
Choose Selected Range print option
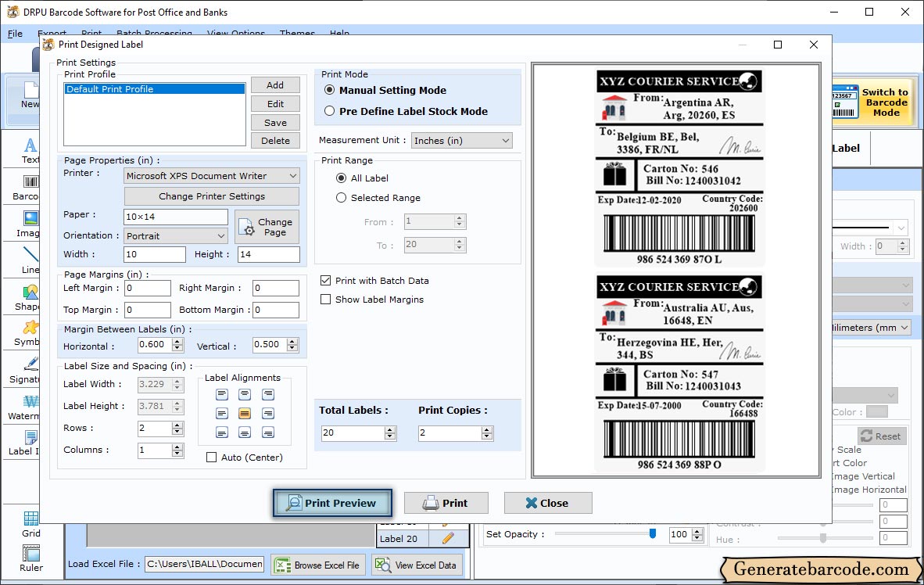(341, 198)
